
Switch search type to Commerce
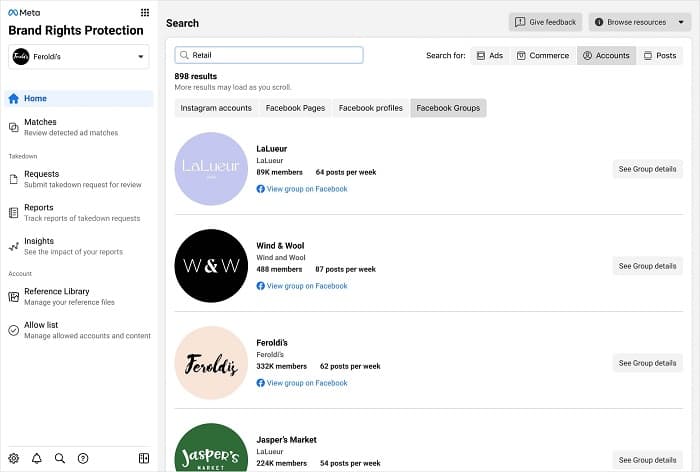click(x=543, y=55)
